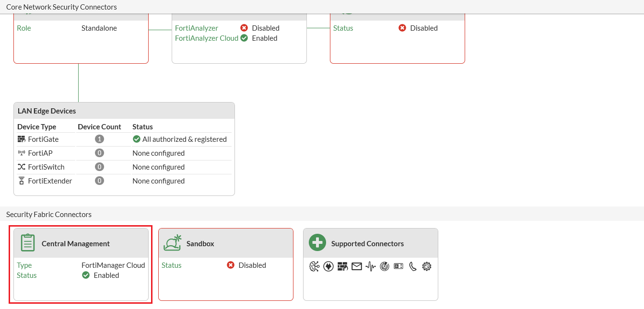The width and height of the screenshot is (644, 309).
Task: Toggle the disabled FortiAnalyzer status
Action: click(244, 28)
